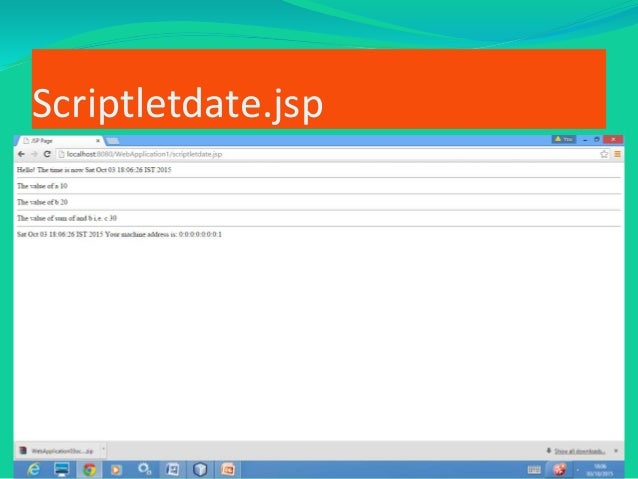Click 'The value of b 20' text
Screen dimensions: 638x479
pos(42,202)
